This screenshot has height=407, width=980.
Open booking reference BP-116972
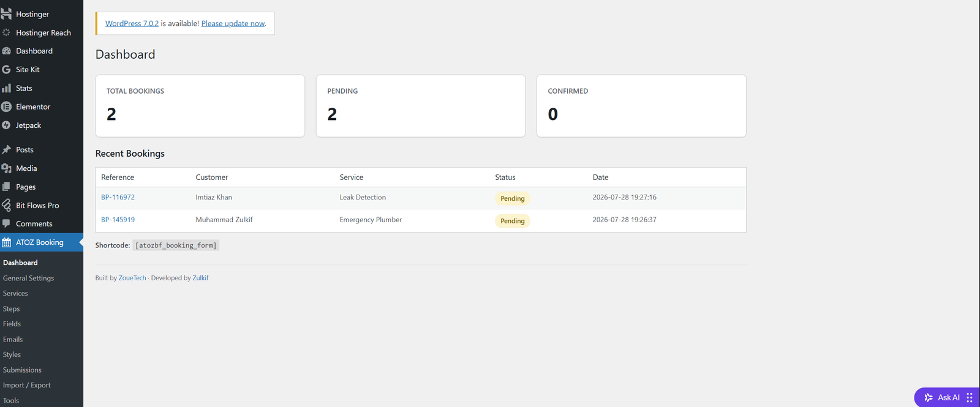118,197
